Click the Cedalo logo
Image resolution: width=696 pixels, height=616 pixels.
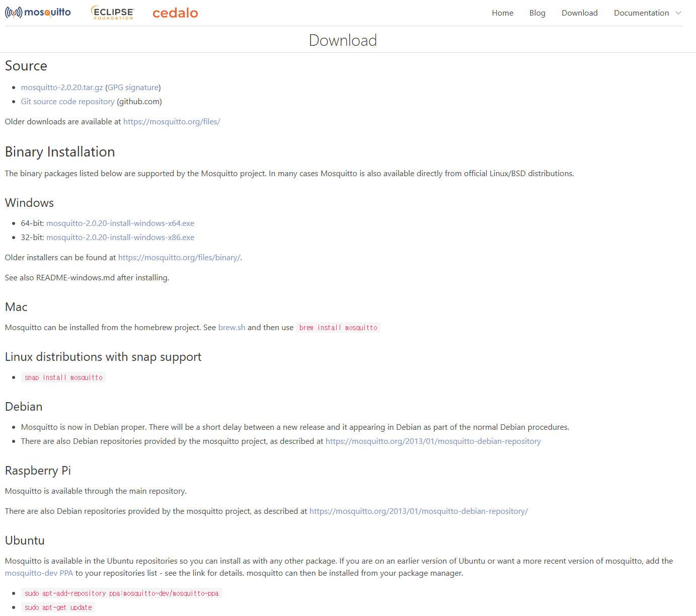pyautogui.click(x=175, y=13)
